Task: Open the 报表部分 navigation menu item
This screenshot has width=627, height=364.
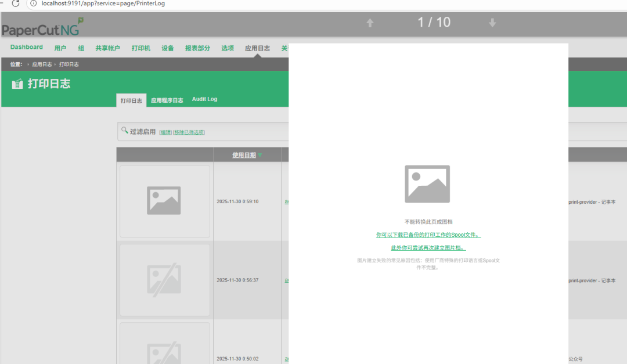Action: click(197, 48)
